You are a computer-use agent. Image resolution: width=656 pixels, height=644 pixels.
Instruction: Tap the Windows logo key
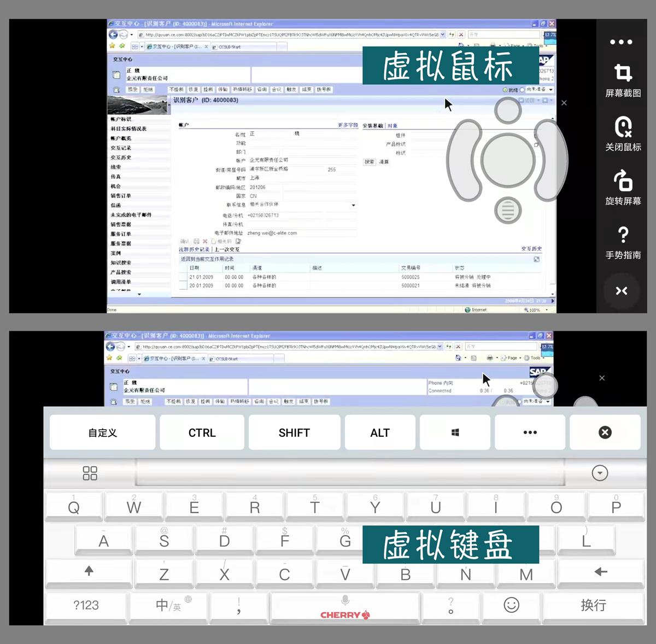pyautogui.click(x=455, y=432)
